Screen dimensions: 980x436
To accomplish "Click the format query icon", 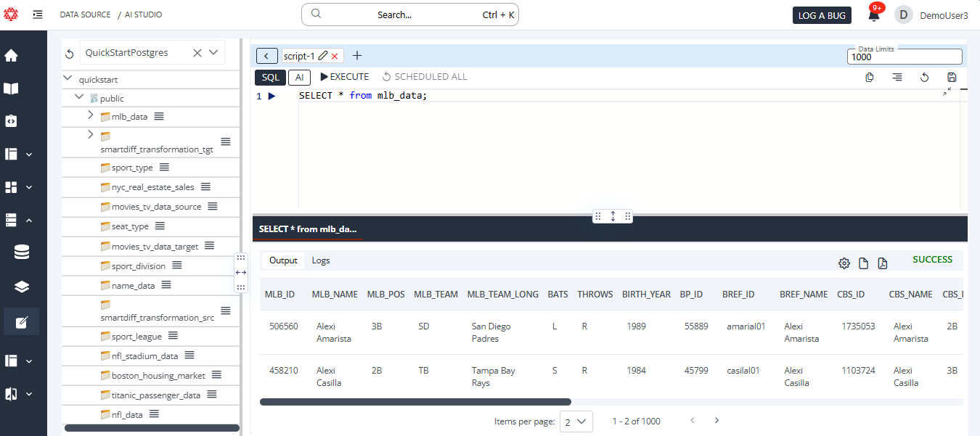I will 897,77.
